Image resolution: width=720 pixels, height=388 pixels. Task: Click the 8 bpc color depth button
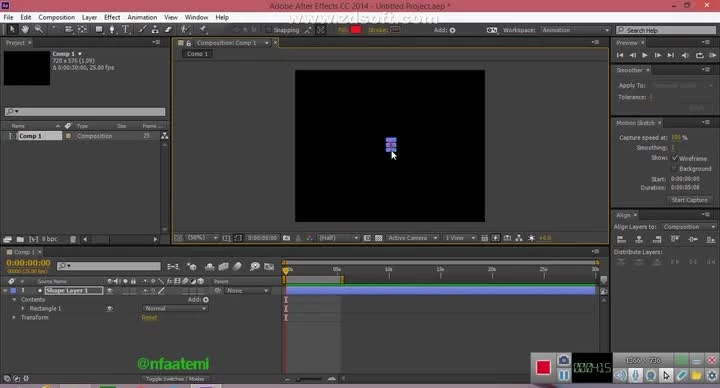(50, 239)
